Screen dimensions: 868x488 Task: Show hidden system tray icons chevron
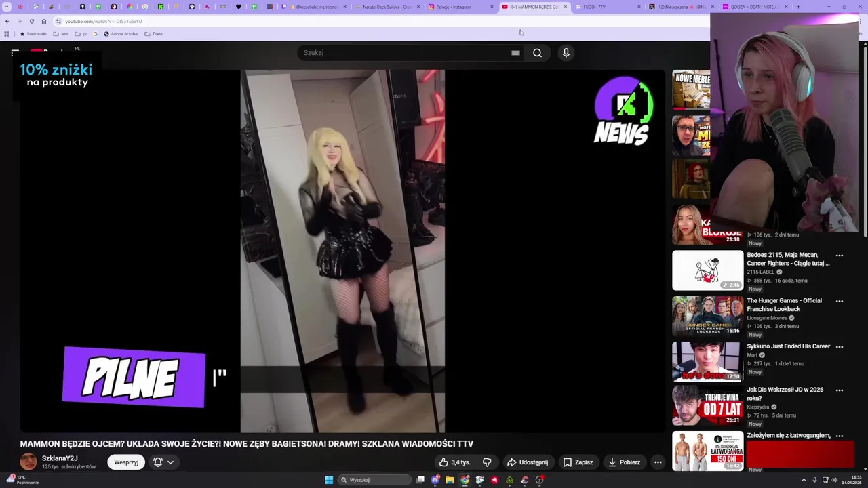tap(804, 480)
